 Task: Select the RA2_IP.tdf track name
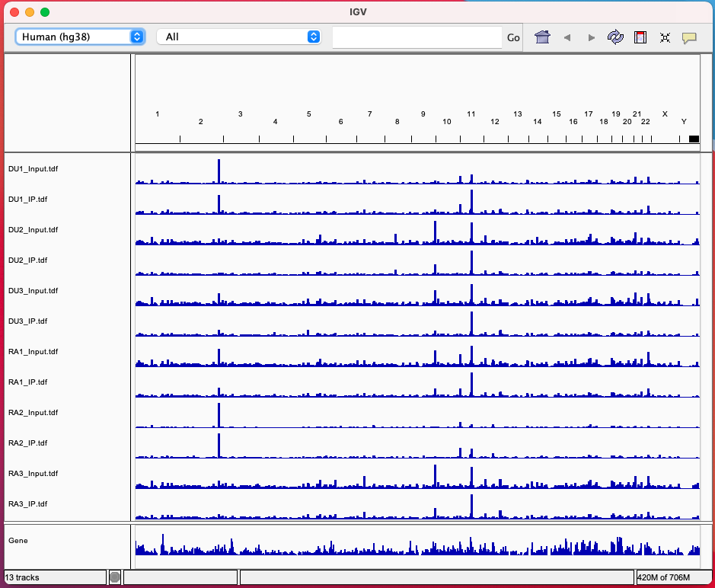[28, 443]
